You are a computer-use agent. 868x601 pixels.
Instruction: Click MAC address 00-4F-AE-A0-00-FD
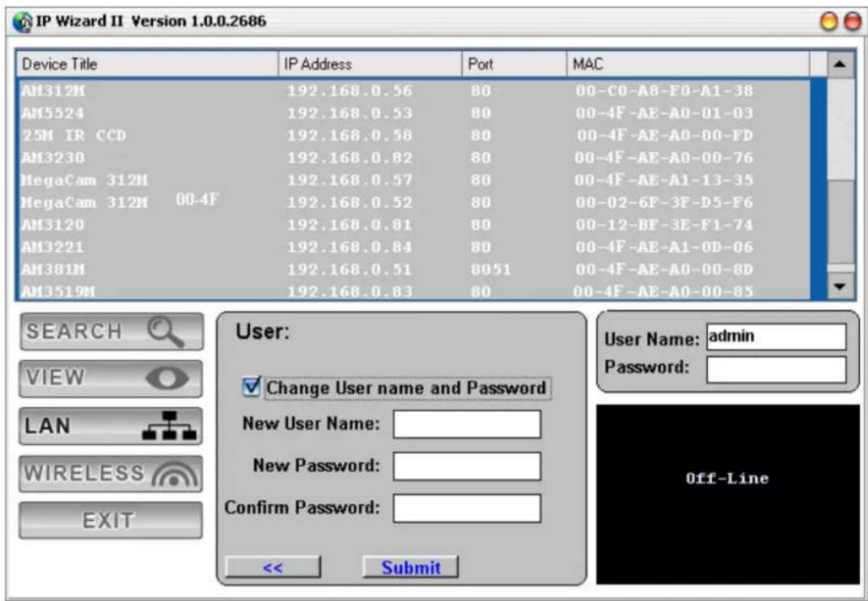coord(665,136)
